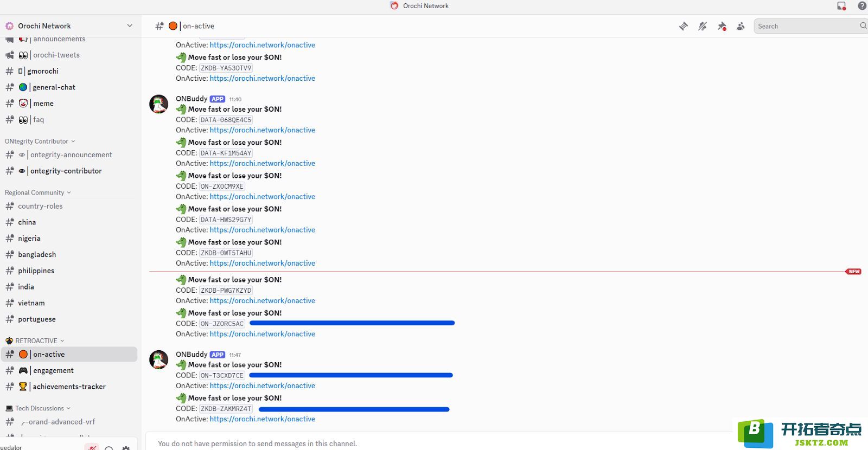
Task: Click the magnifier icon in the Search box
Action: click(x=863, y=26)
